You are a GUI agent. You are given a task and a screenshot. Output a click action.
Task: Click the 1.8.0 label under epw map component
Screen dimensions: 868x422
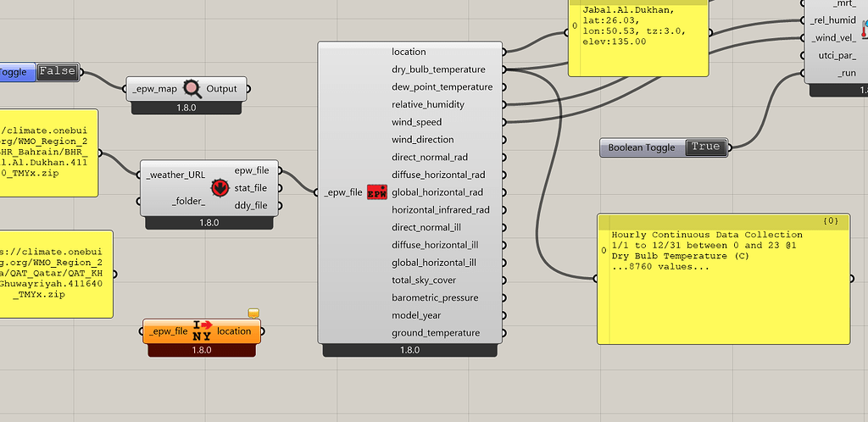[x=186, y=108]
